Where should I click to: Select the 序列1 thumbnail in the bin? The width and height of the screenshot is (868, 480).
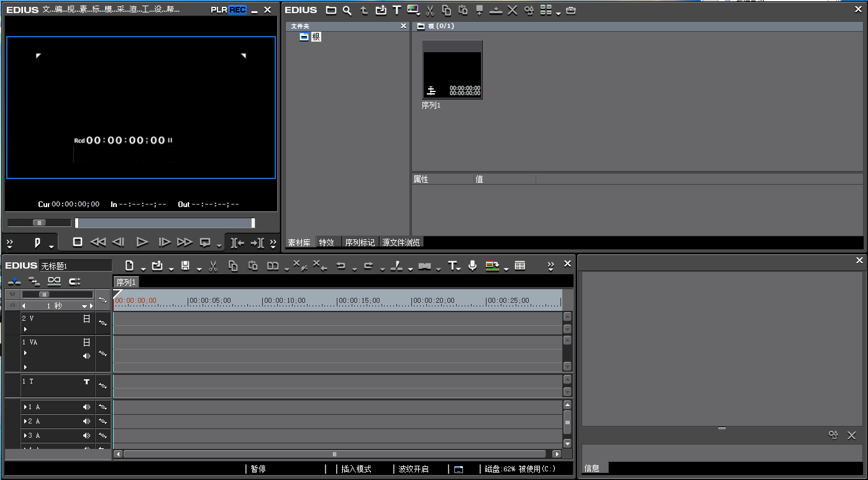(452, 70)
